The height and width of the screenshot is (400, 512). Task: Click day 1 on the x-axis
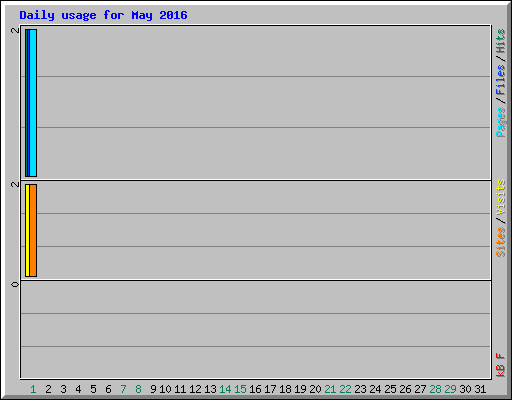click(x=33, y=389)
